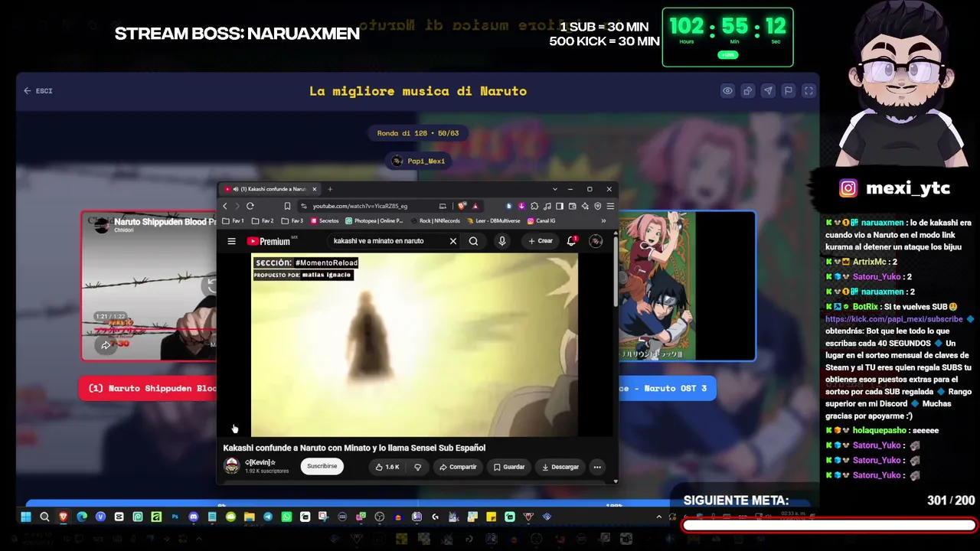Open Windows taskbar search
The height and width of the screenshot is (551, 980).
(x=44, y=517)
